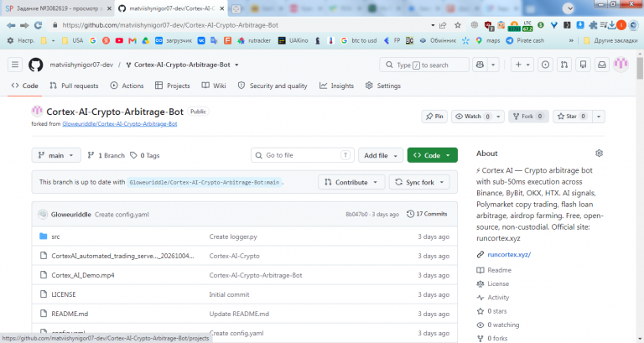
Task: Open the VK bookmark icon
Action: (x=201, y=40)
